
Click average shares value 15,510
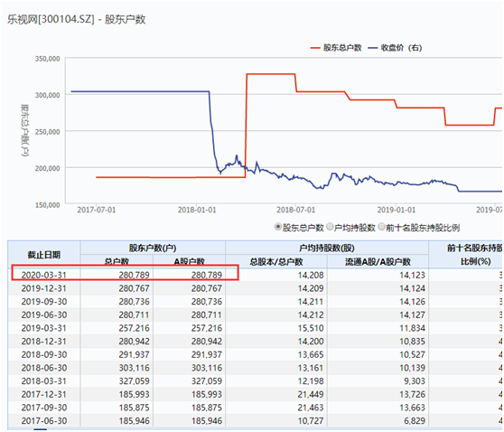click(311, 328)
